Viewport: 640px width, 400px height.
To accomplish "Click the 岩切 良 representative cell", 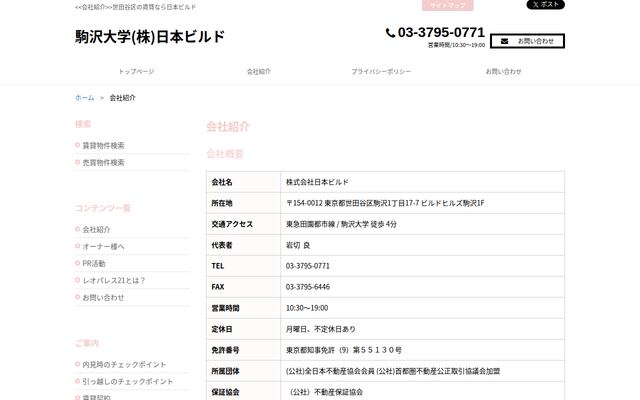I will [x=422, y=245].
